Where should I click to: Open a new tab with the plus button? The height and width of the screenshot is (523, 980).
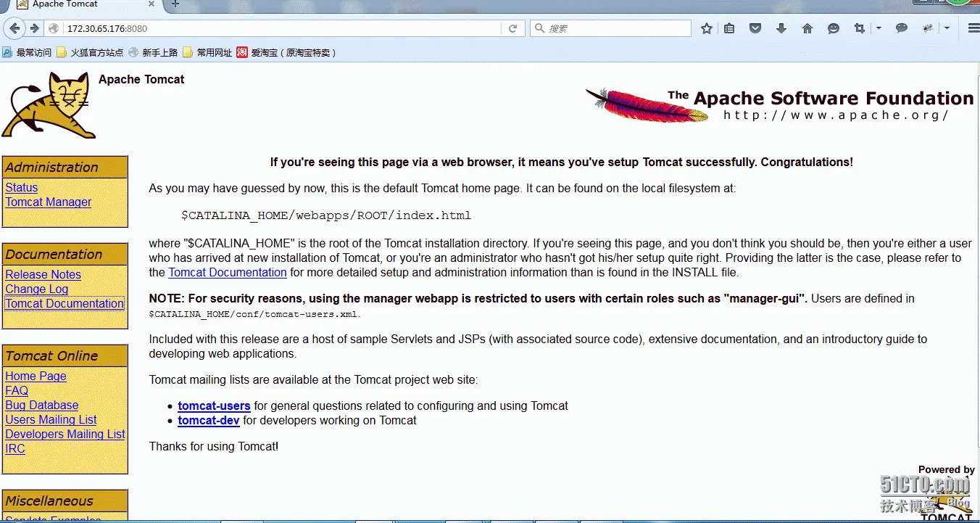click(x=175, y=4)
